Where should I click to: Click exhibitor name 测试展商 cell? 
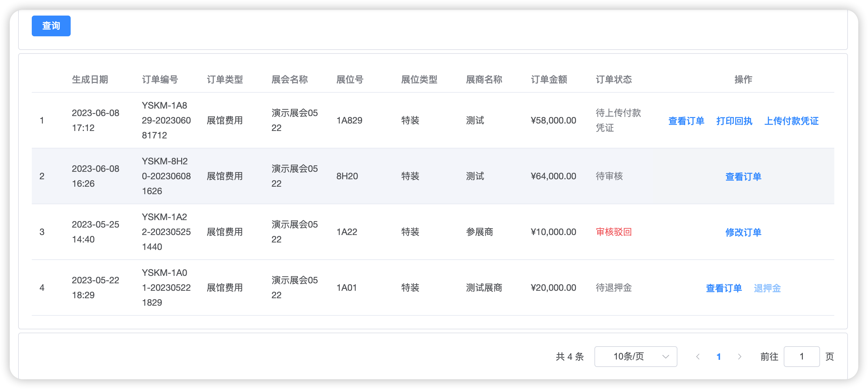click(484, 288)
